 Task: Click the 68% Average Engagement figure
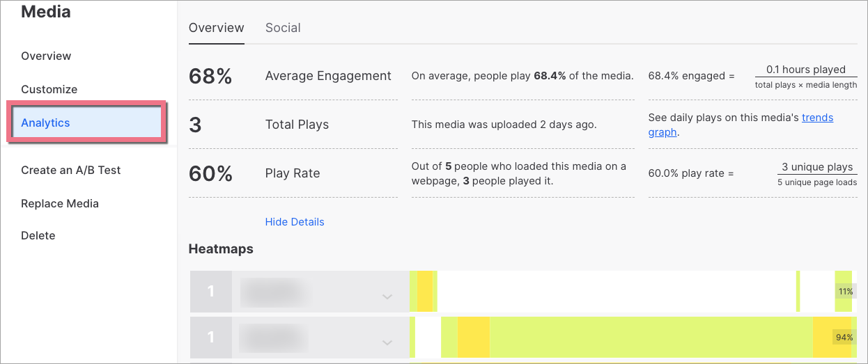pyautogui.click(x=210, y=77)
